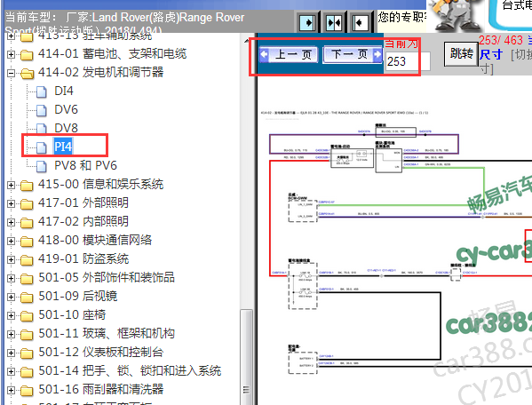Open the DV8 document

point(66,128)
